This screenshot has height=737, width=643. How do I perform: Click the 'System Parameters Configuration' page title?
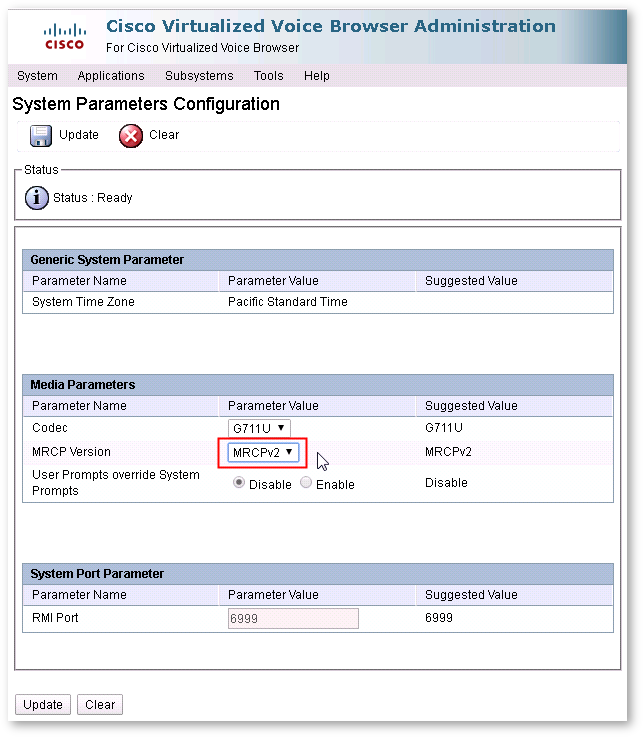tap(146, 104)
